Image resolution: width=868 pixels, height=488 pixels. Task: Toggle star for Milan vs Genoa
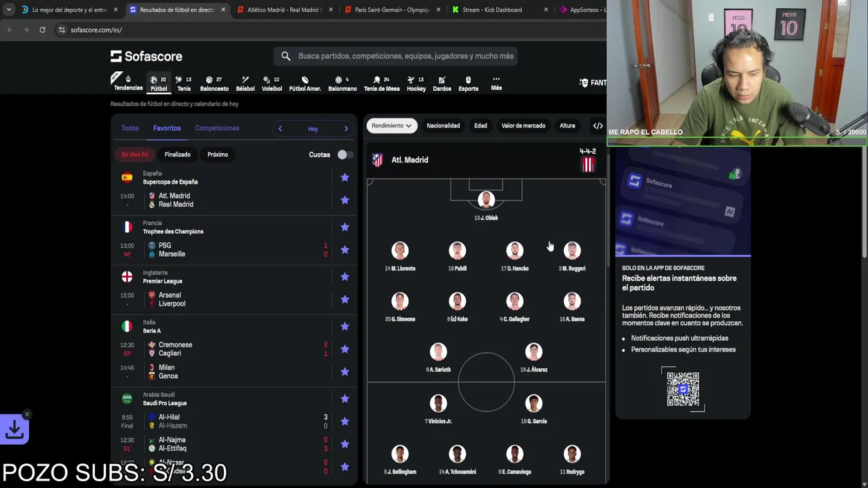[344, 371]
